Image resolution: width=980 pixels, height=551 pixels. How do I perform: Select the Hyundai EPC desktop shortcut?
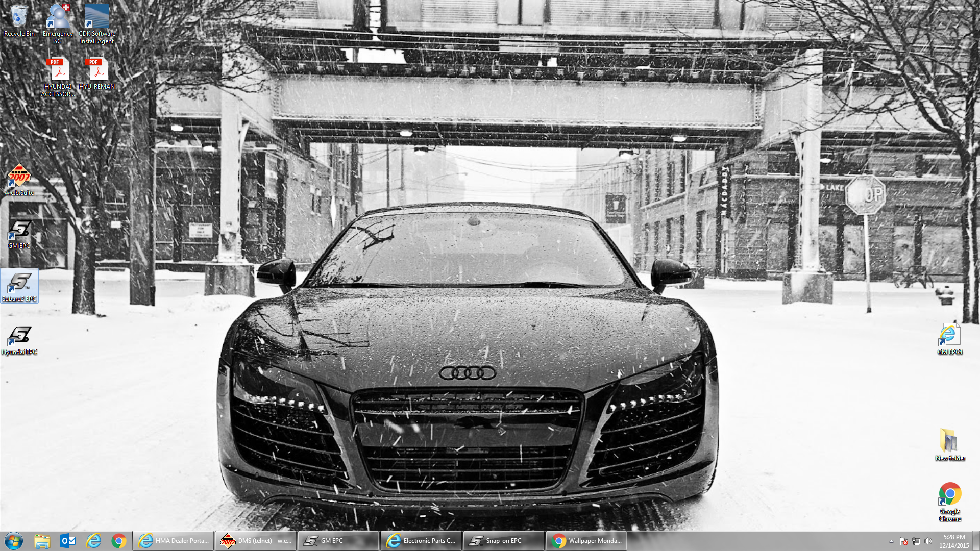(x=19, y=340)
